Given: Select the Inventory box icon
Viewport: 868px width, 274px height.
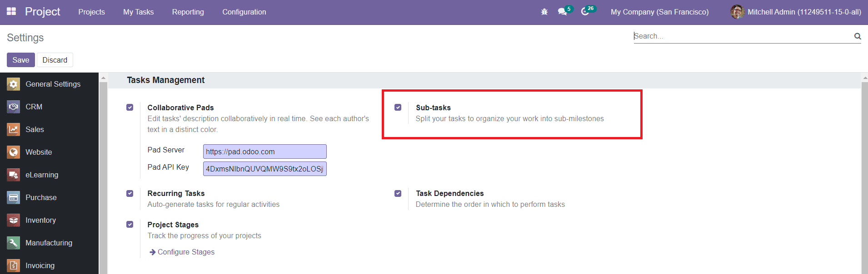Looking at the screenshot, I should coord(14,220).
